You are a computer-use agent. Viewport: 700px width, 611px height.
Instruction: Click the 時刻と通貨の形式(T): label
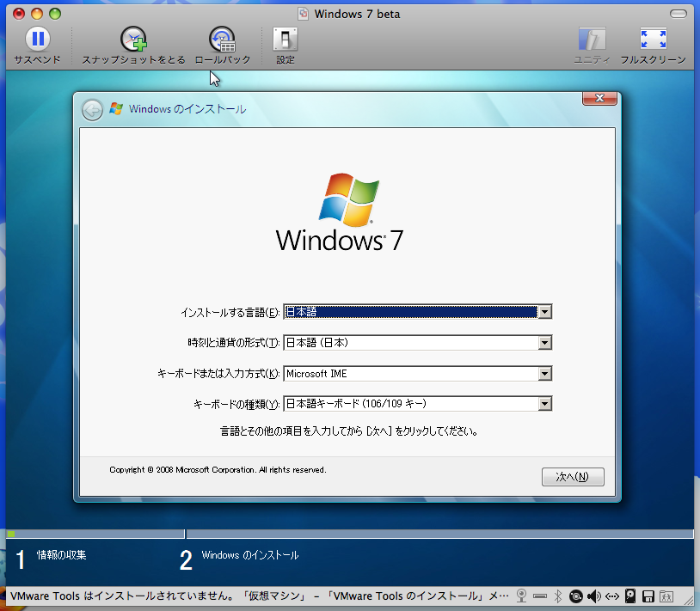click(234, 343)
